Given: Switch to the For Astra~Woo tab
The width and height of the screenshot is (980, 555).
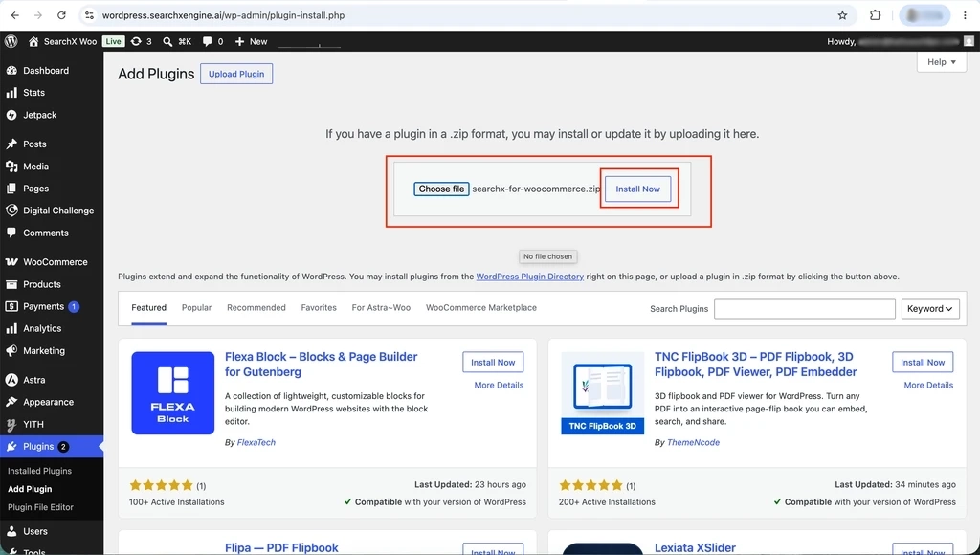Looking at the screenshot, I should tap(381, 307).
